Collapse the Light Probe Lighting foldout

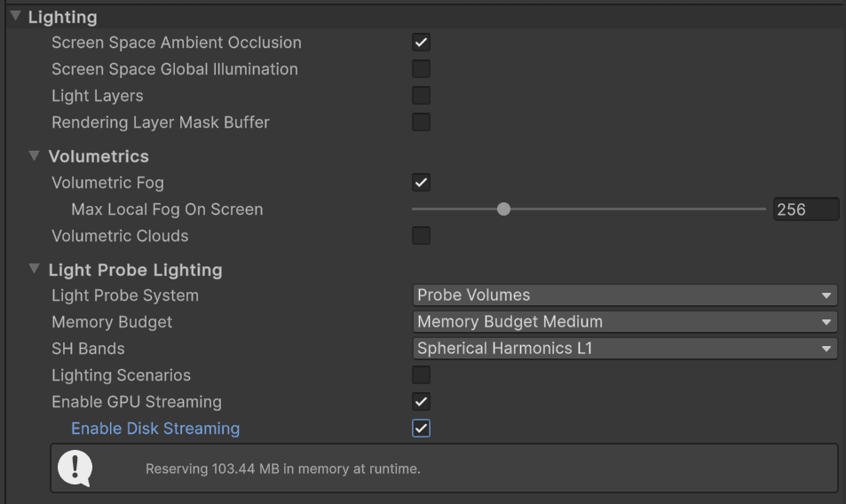pos(35,269)
